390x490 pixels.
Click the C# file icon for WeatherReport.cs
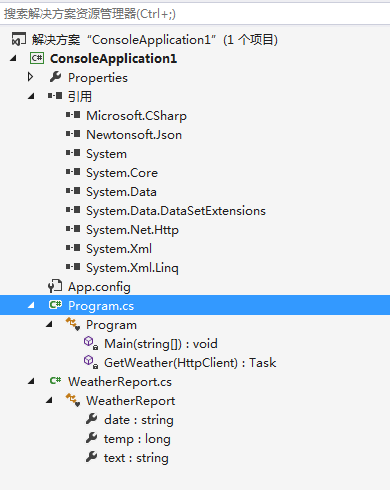(55, 380)
